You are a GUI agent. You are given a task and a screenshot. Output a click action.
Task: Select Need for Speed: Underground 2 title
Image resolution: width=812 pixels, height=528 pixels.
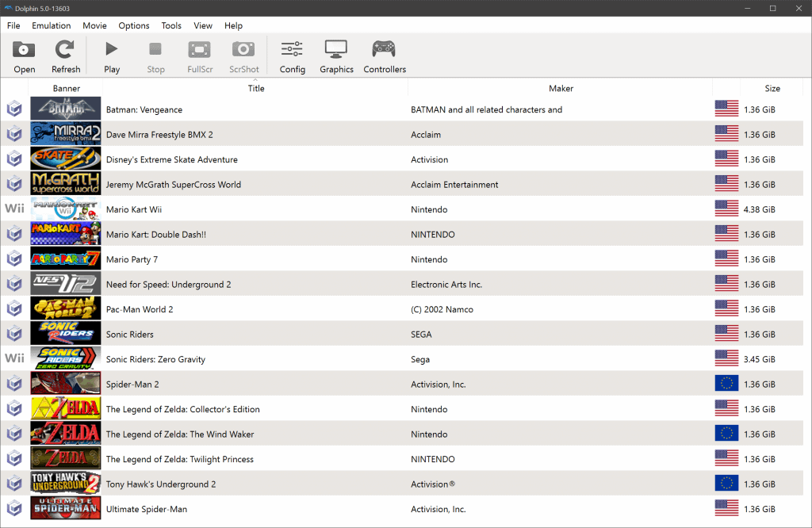tap(168, 285)
